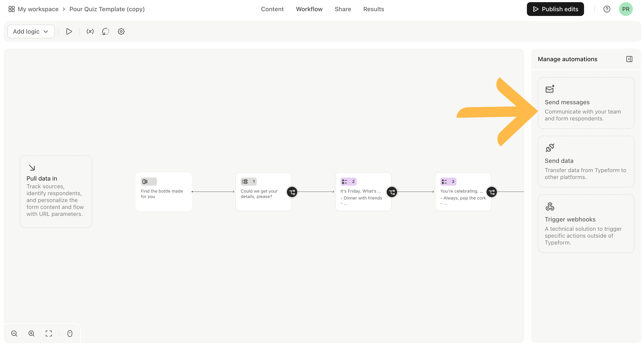
Task: Expand the Add logic dropdown
Action: [31, 31]
